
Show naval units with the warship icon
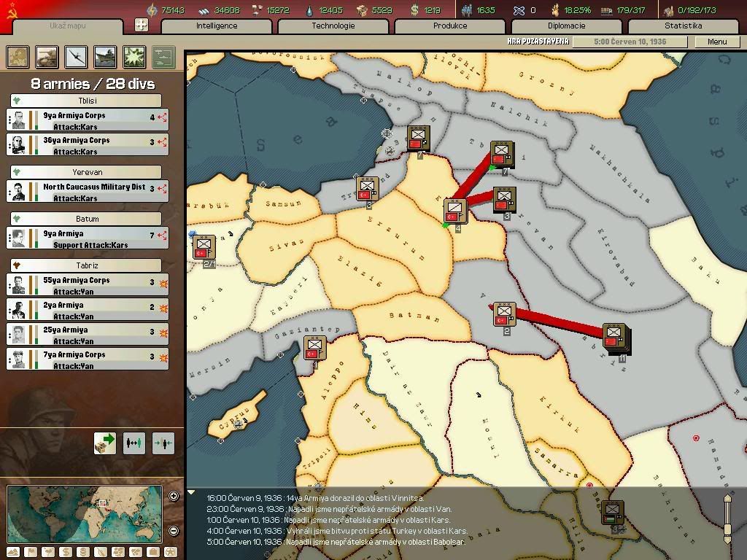click(105, 57)
